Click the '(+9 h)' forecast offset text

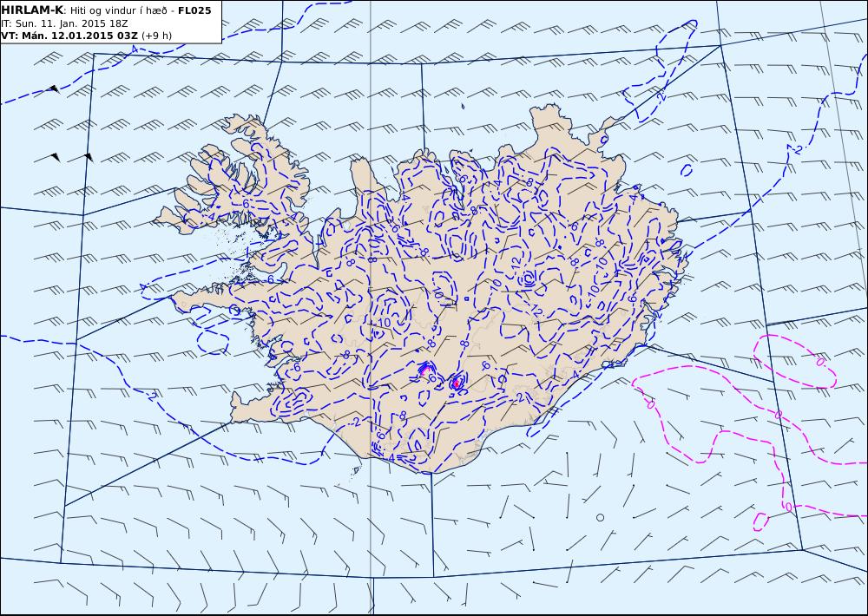click(156, 36)
